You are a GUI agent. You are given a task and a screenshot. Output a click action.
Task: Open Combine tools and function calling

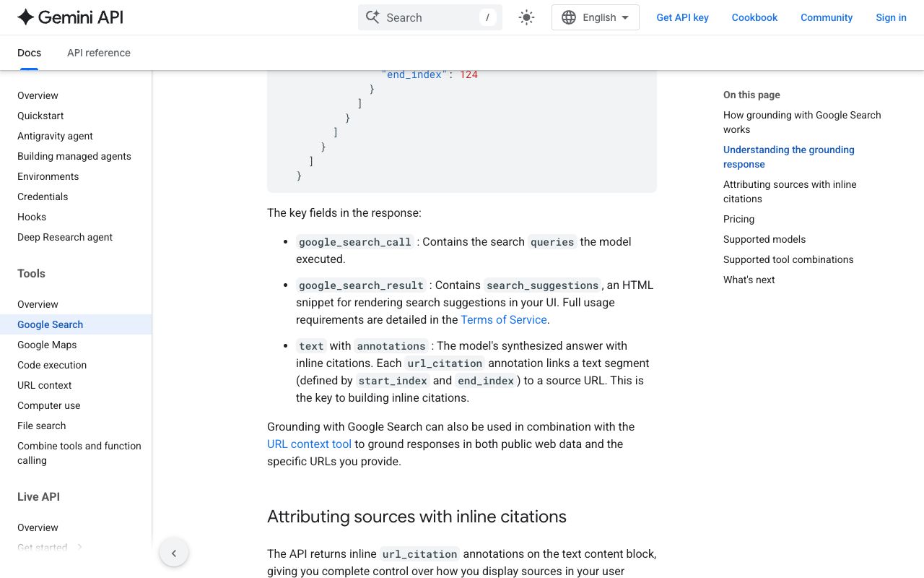tap(79, 453)
